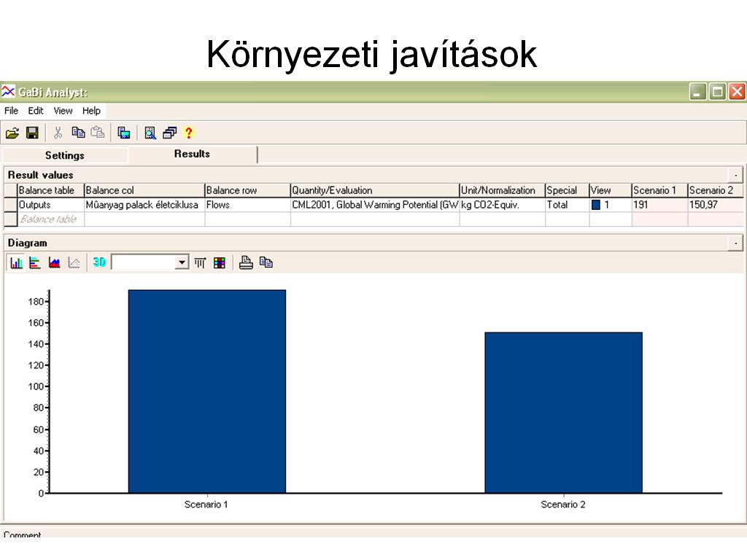Open the View menu
Viewport: 747px width, 560px height.
(x=63, y=111)
